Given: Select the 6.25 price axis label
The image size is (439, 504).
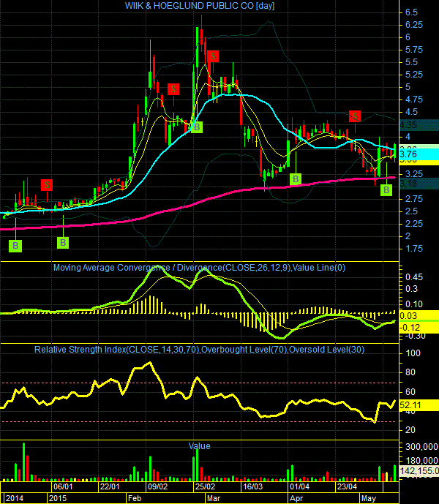Looking at the screenshot, I should (414, 25).
